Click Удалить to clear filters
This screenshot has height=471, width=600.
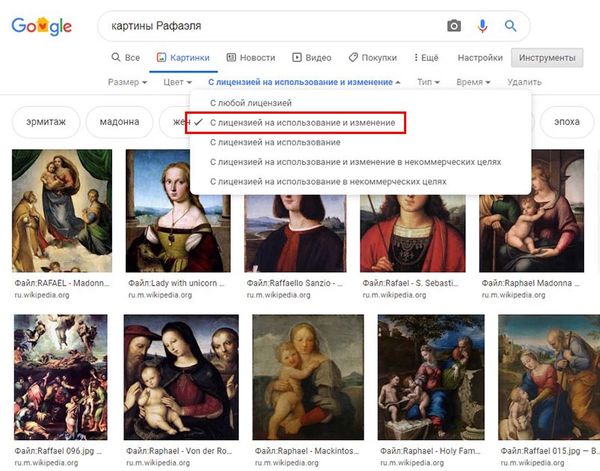(524, 82)
